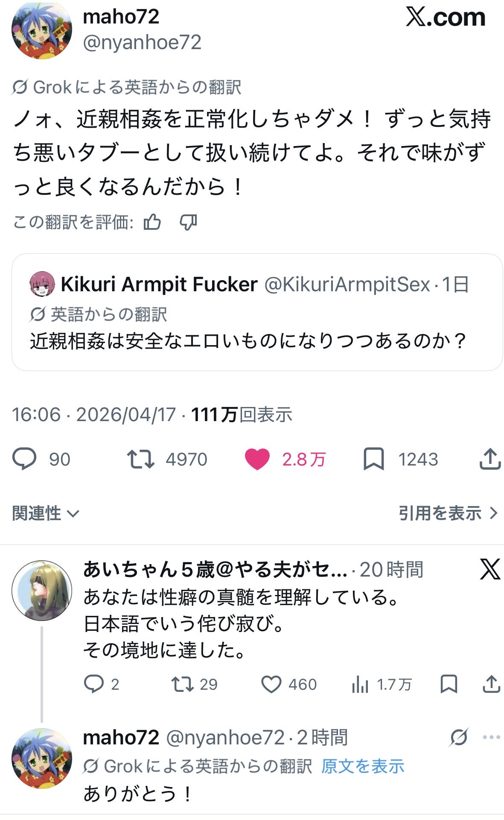The height and width of the screenshot is (820, 504).
Task: Open replies via the main post comment icon
Action: 24,459
